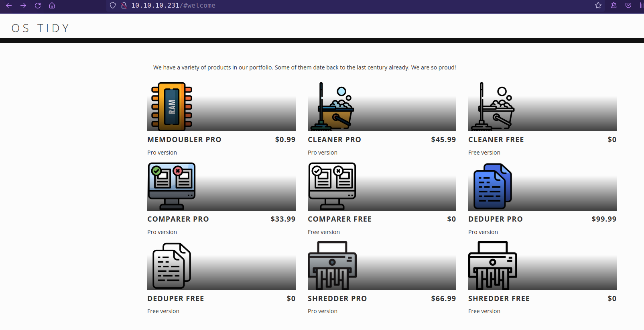Click the Deduper Free gray documents icon

click(x=171, y=266)
